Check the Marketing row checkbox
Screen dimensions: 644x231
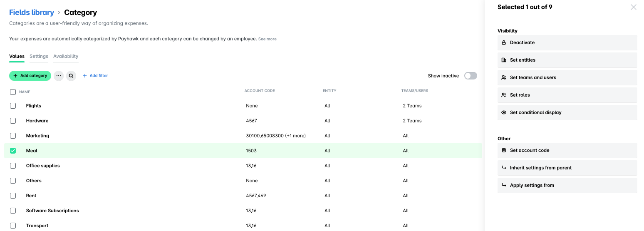[13, 136]
